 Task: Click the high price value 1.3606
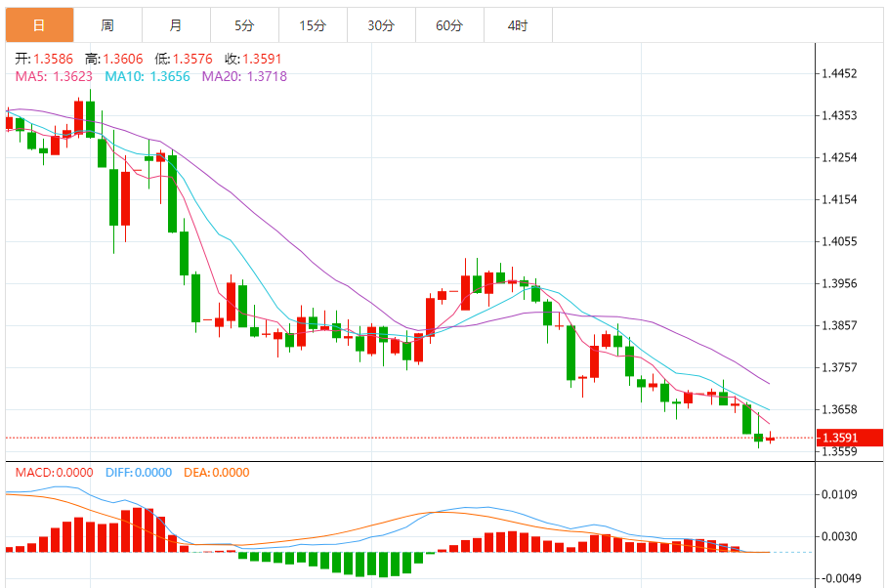(x=123, y=59)
